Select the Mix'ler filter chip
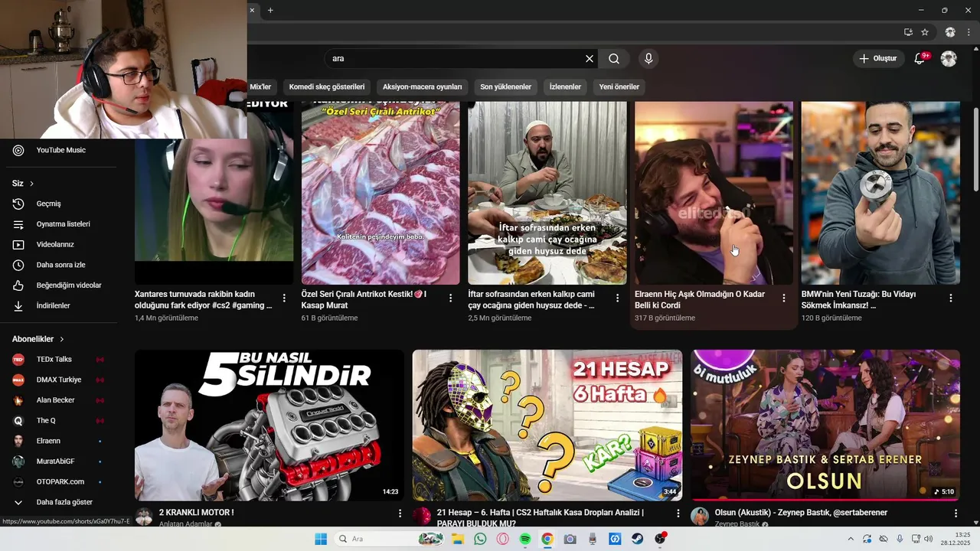 (x=260, y=87)
